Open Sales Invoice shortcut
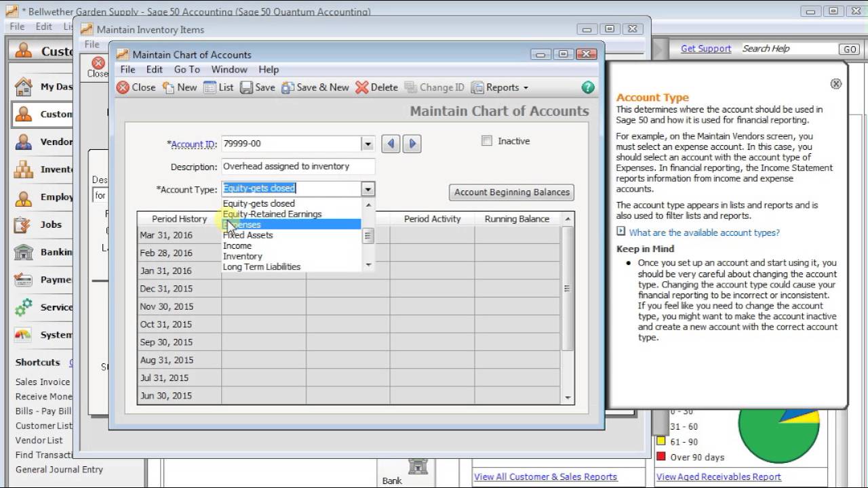 (x=43, y=382)
